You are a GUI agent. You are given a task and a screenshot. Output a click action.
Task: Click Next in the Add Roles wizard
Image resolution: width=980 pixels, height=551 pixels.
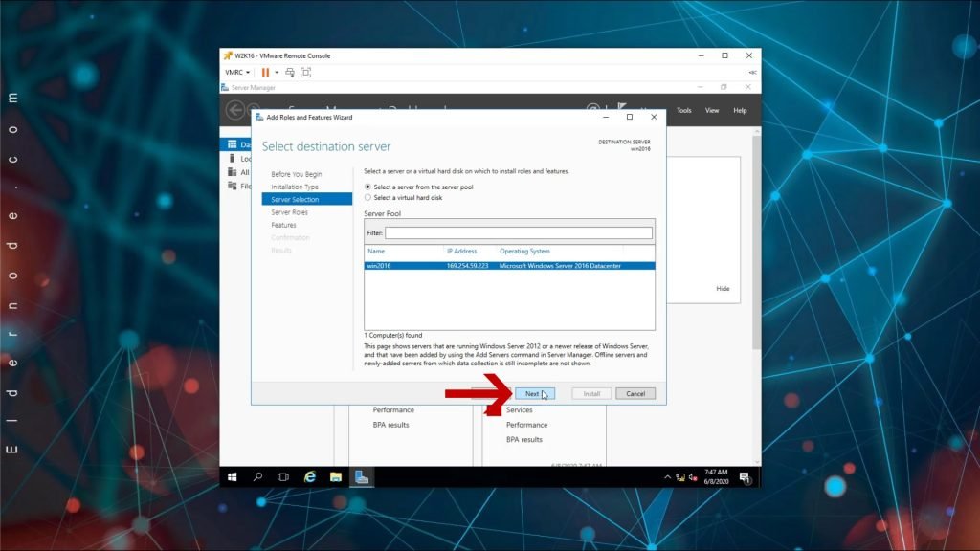click(536, 393)
